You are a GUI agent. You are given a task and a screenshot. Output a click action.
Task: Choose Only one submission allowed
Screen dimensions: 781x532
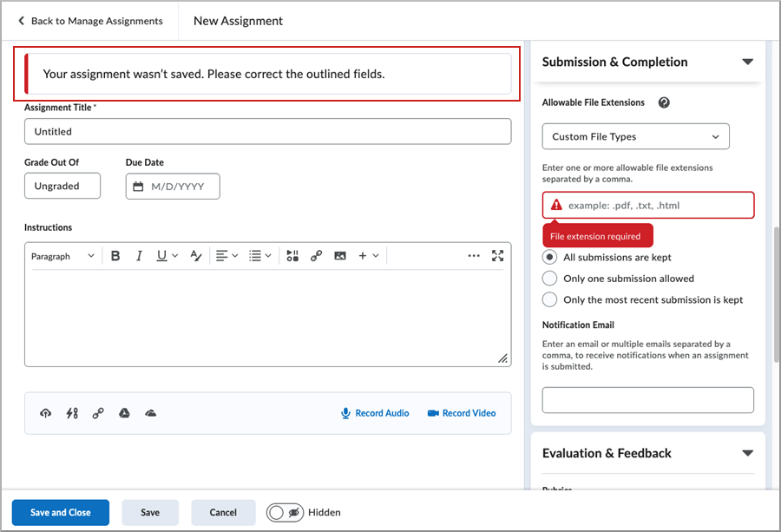[548, 279]
